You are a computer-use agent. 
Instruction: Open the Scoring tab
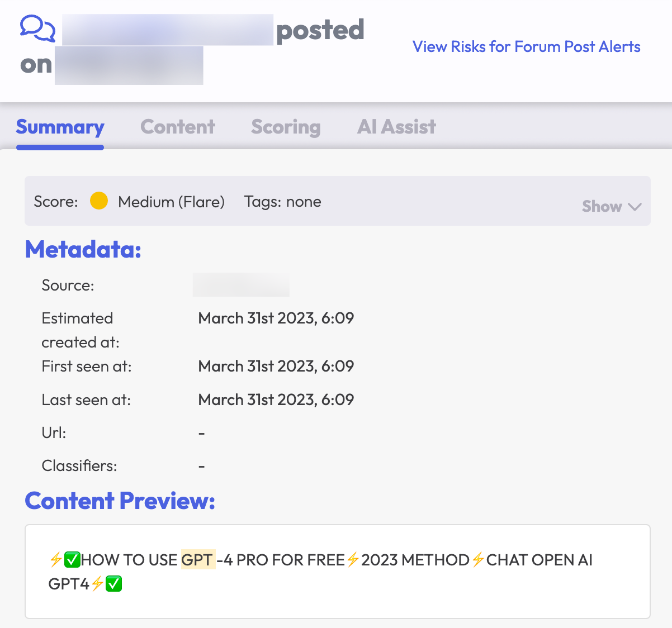(x=286, y=127)
